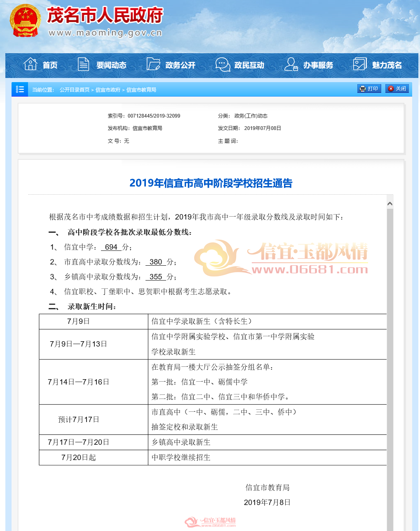Click the article vertical scrollbar track

[x=390, y=370]
